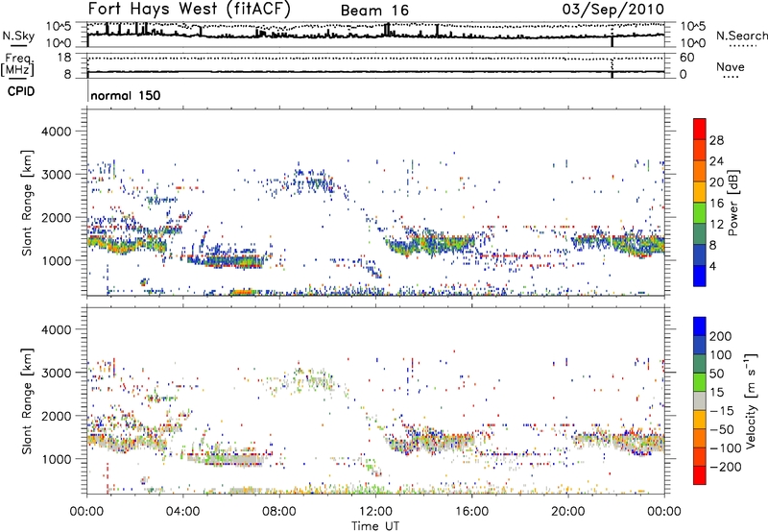This screenshot has height=532, width=768.
Task: Click the 'normal 150' CPID text
Action: [x=126, y=95]
